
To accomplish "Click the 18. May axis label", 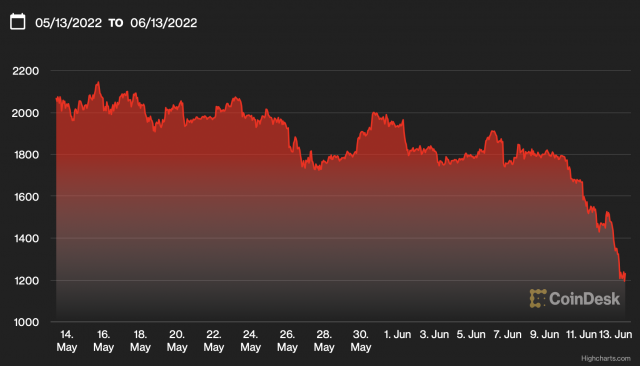I will click(x=140, y=341).
